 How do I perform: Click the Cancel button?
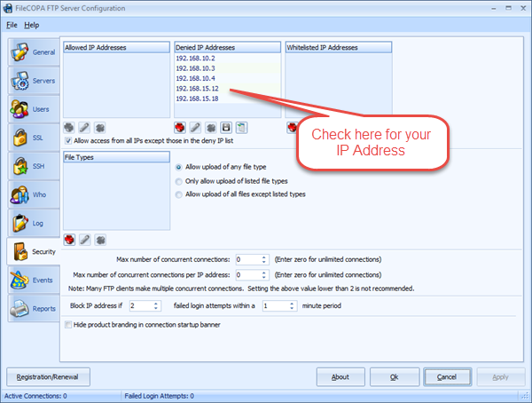pos(447,377)
